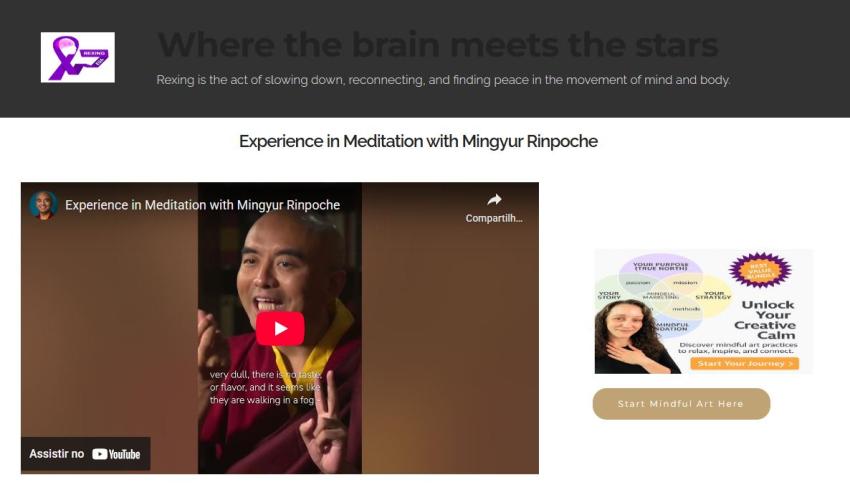Image resolution: width=850 pixels, height=490 pixels.
Task: Open the Mingyur Rinpoche channel avatar
Action: point(43,205)
